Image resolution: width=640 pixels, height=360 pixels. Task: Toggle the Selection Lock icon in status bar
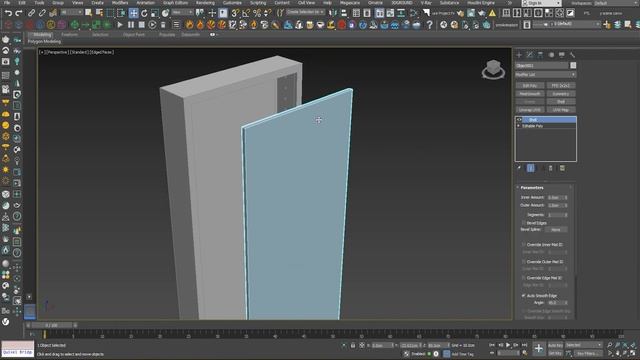click(x=353, y=346)
